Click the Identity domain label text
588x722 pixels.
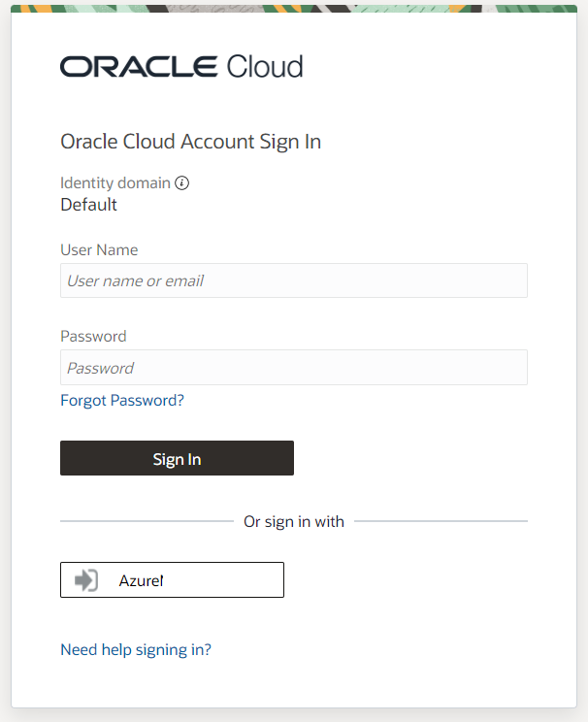coord(114,182)
